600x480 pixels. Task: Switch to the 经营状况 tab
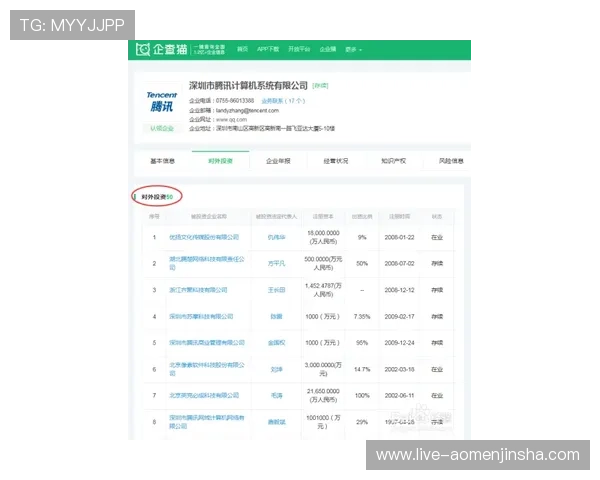coord(336,161)
